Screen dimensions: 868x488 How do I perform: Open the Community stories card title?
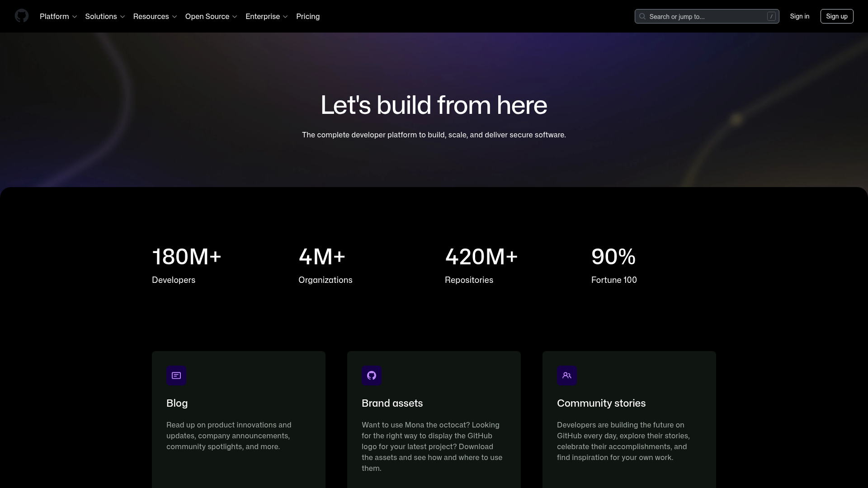click(601, 403)
